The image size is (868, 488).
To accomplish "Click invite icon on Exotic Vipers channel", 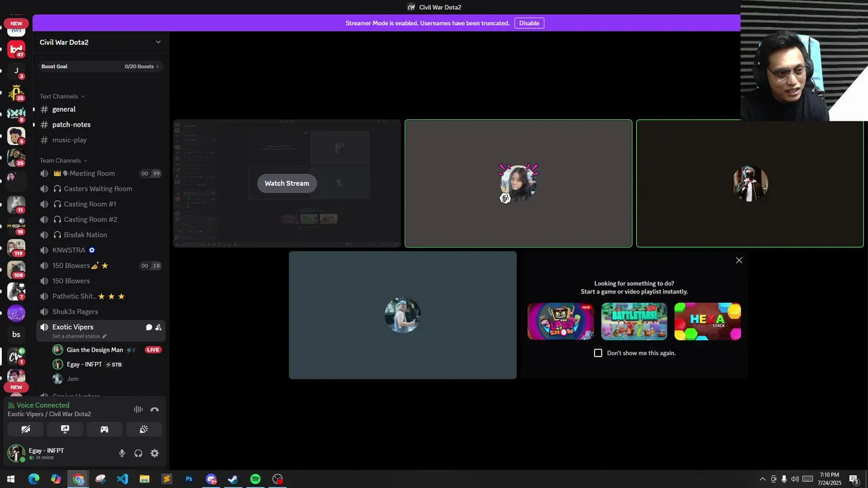I will (159, 327).
